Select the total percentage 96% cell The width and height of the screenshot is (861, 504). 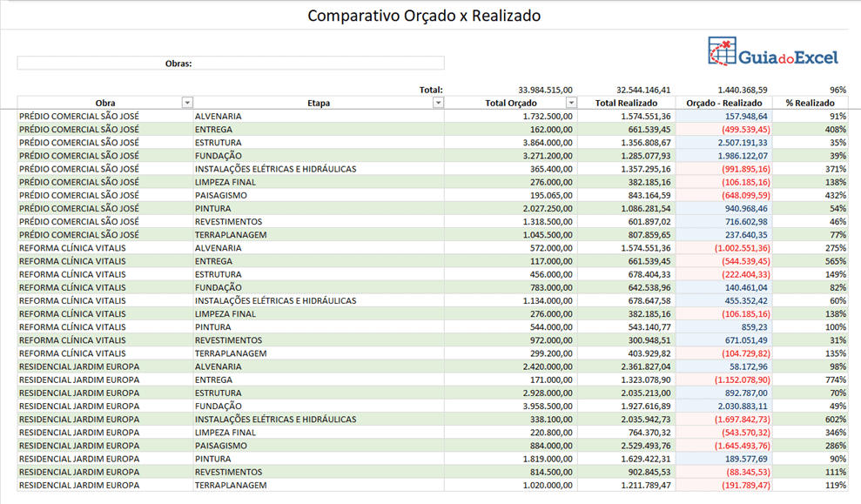[837, 89]
